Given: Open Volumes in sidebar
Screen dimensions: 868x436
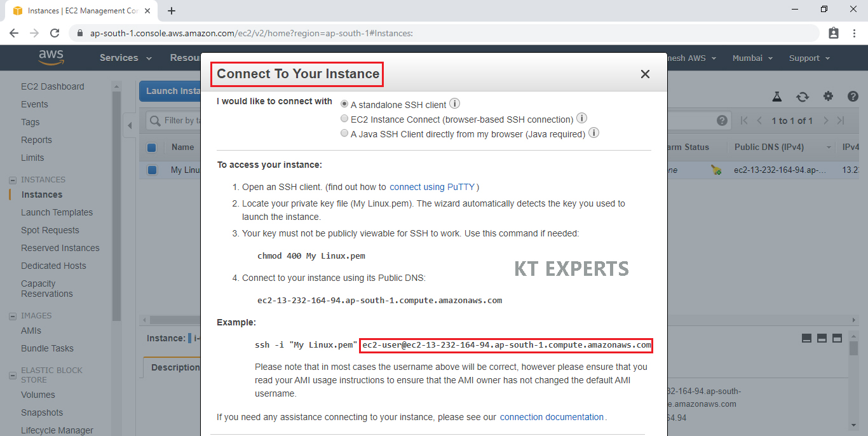Looking at the screenshot, I should [x=38, y=395].
